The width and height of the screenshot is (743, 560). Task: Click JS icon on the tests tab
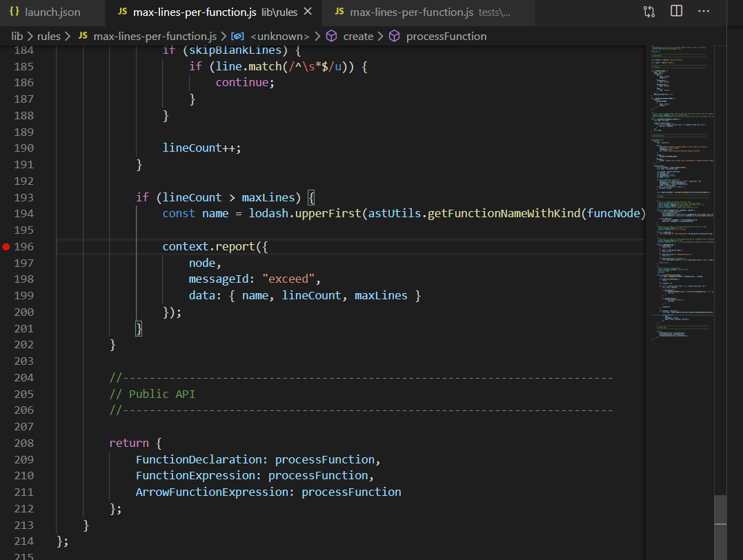coord(339,11)
